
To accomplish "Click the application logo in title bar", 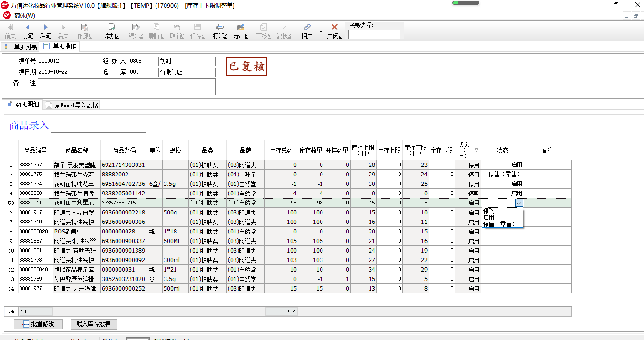I will pyautogui.click(x=6, y=5).
